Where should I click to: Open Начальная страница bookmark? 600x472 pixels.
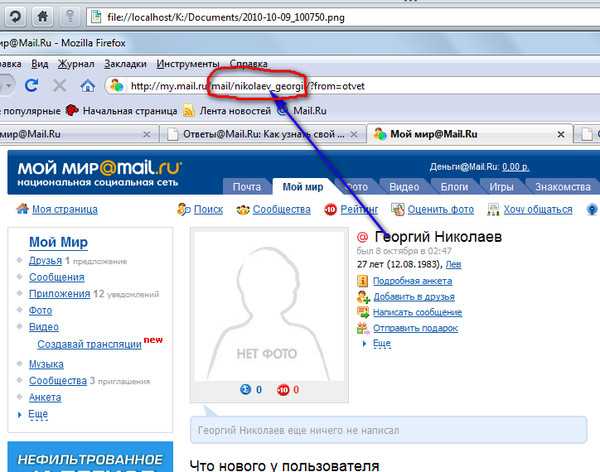pyautogui.click(x=121, y=111)
